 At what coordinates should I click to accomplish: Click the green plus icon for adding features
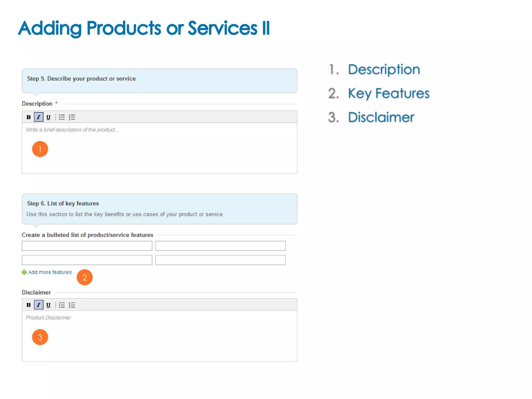click(24, 272)
